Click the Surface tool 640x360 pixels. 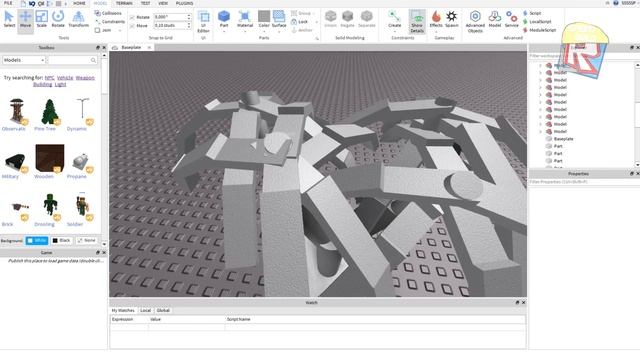tap(279, 19)
